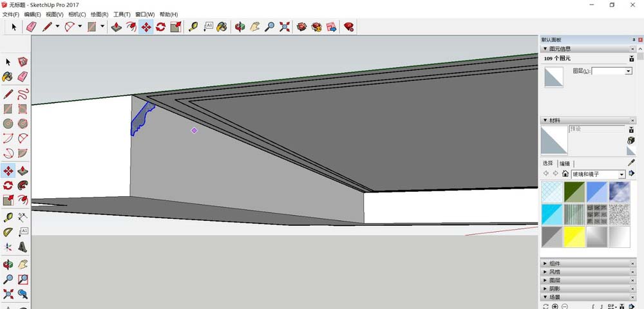644x309 pixels.
Task: Open the 相机(C) menu
Action: (x=77, y=14)
